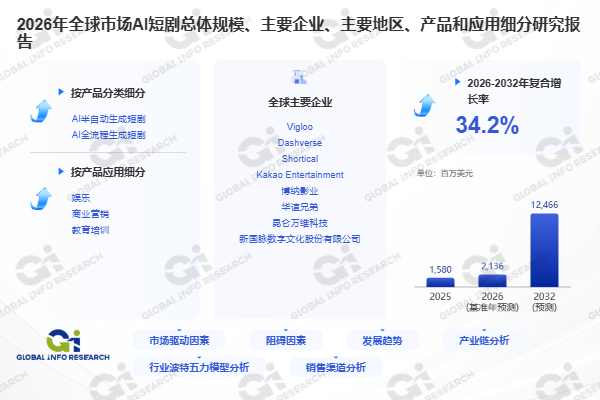This screenshot has height=400, width=600.
Task: Select the 发展趋势 tag
Action: (x=382, y=340)
